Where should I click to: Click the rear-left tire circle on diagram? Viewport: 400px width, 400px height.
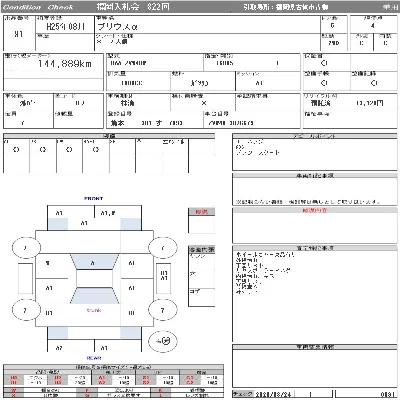point(25,310)
